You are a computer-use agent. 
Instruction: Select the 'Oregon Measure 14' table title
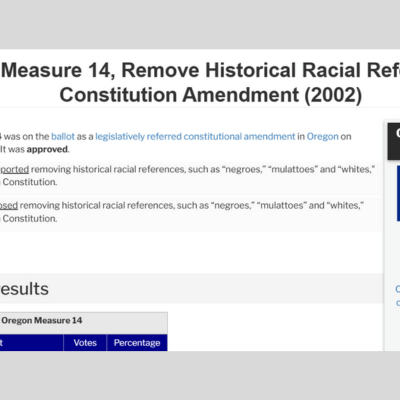pyautogui.click(x=42, y=321)
